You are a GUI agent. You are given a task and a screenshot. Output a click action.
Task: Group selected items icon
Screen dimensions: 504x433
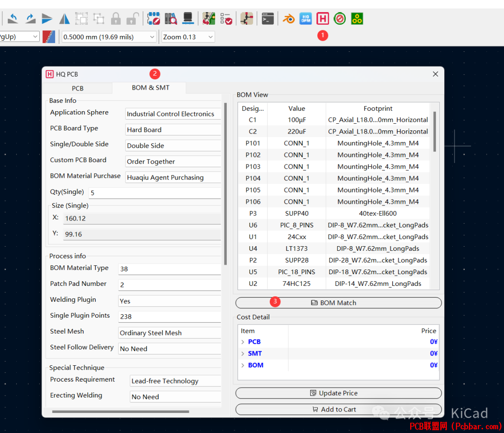coord(81,19)
